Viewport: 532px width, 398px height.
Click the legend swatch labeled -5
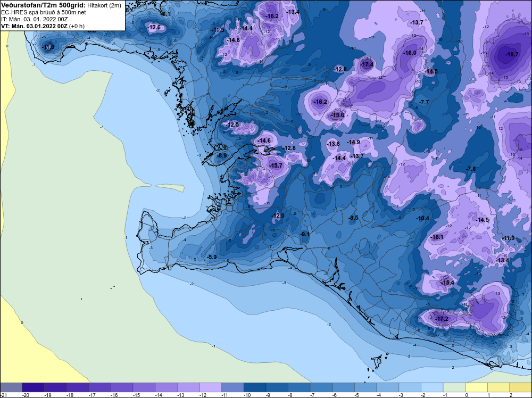pyautogui.click(x=366, y=387)
